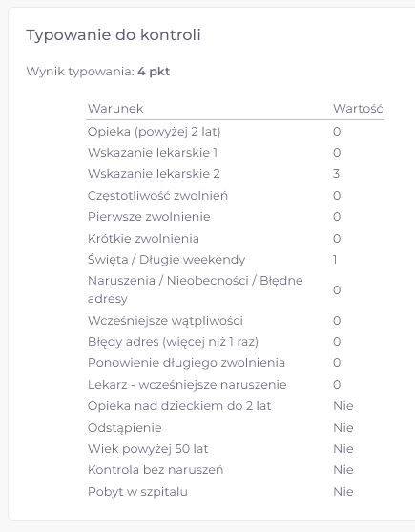The width and height of the screenshot is (415, 532).
Task: Click Nie value for Wiek powyżej 50 lat
Action: click(343, 449)
